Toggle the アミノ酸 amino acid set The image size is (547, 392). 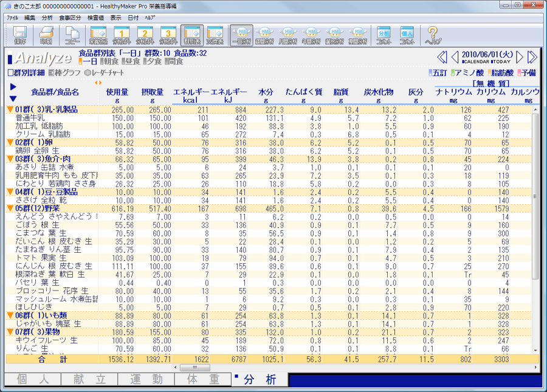click(x=467, y=72)
